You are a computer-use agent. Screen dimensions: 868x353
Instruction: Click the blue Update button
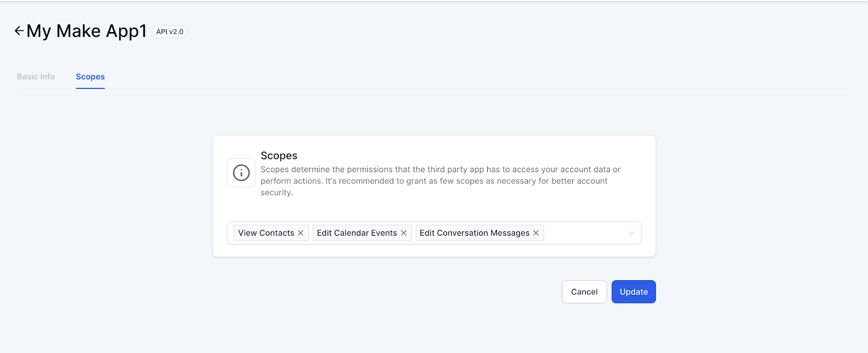[x=634, y=292]
